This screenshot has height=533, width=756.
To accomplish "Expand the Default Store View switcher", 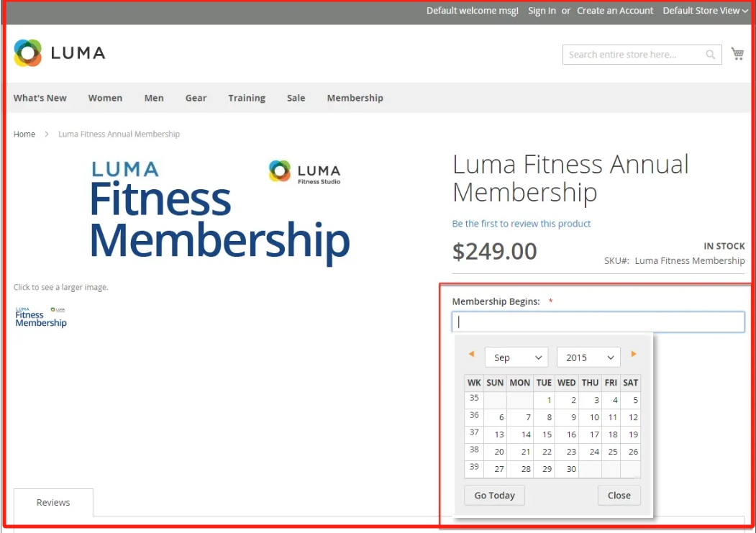I will (x=705, y=11).
